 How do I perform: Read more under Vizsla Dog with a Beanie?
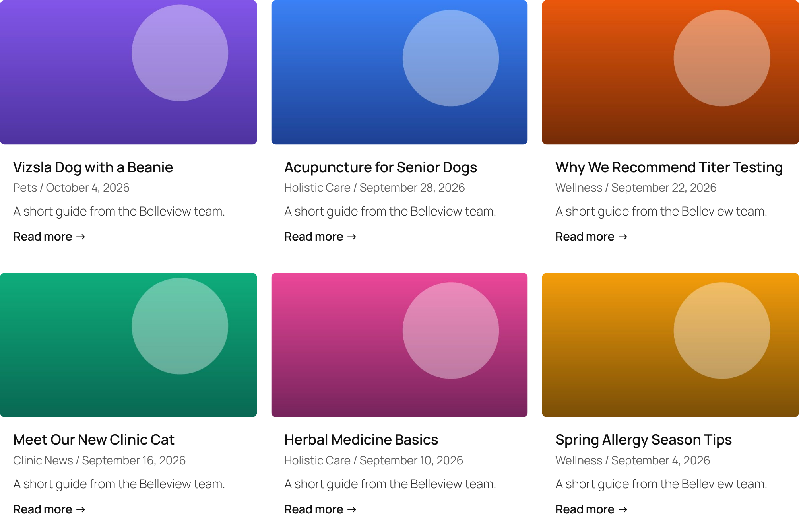tap(49, 237)
